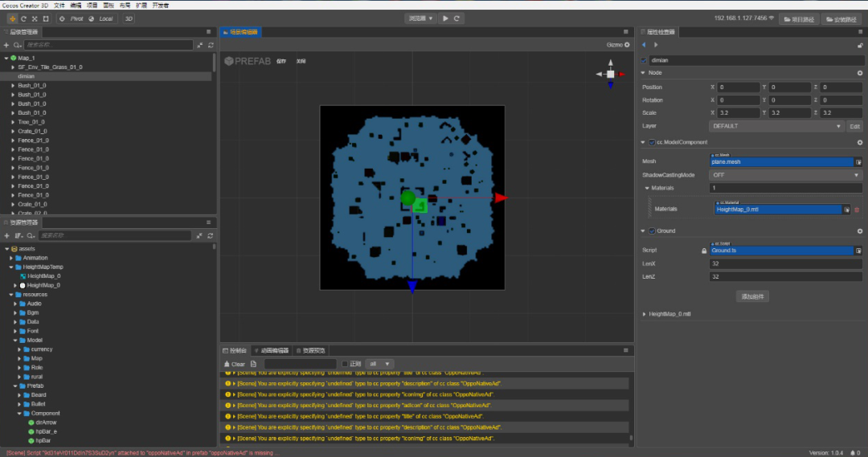Click the 添加组件 button
868x457 pixels.
coord(752,296)
